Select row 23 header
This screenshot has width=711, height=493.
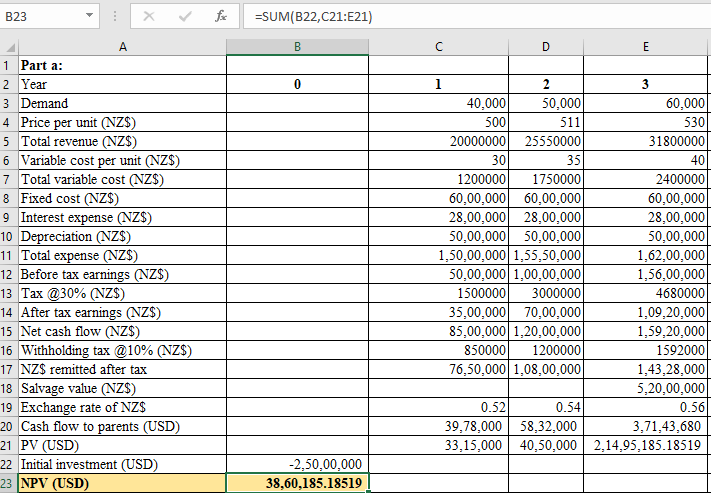pos(9,483)
